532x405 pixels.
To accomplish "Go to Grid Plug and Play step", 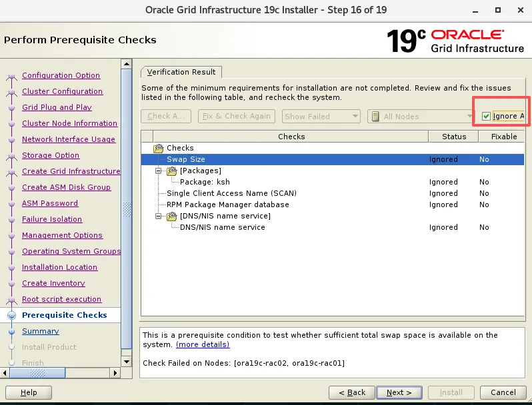I will 57,107.
